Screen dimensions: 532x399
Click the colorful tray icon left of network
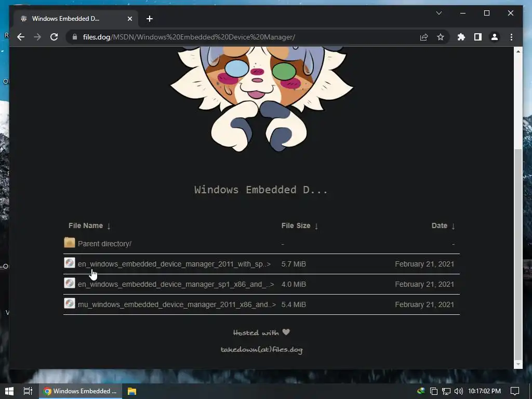[x=421, y=391]
